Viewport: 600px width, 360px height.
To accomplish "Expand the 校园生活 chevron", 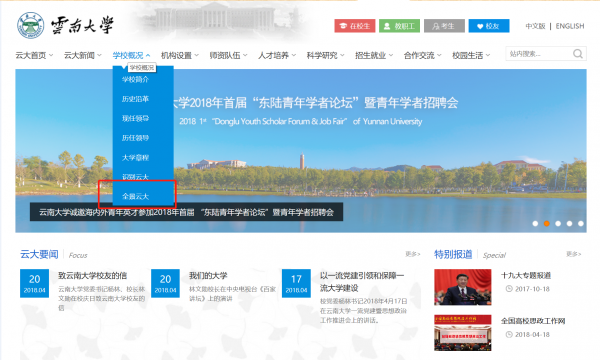I will [x=488, y=55].
